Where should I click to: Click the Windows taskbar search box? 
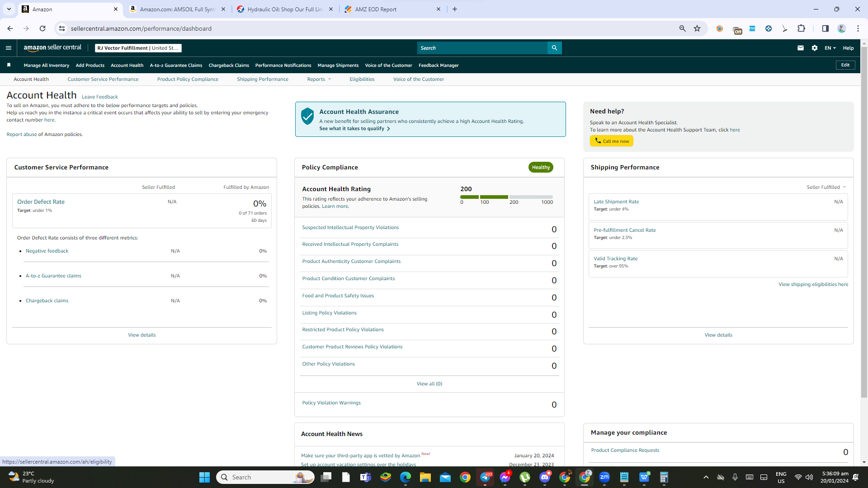point(265,477)
